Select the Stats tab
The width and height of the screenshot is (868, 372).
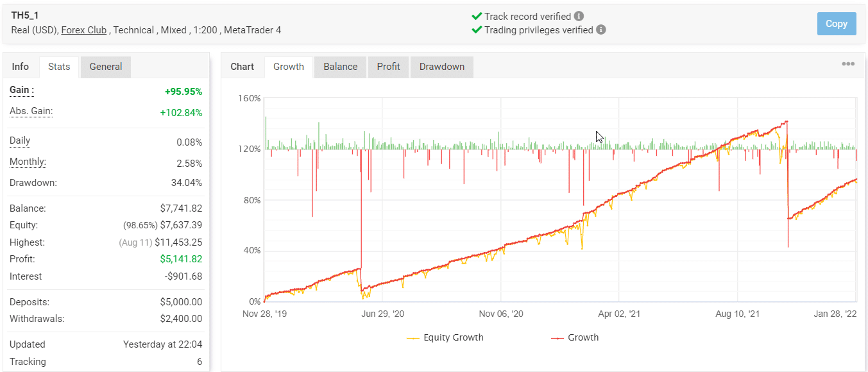pyautogui.click(x=59, y=67)
